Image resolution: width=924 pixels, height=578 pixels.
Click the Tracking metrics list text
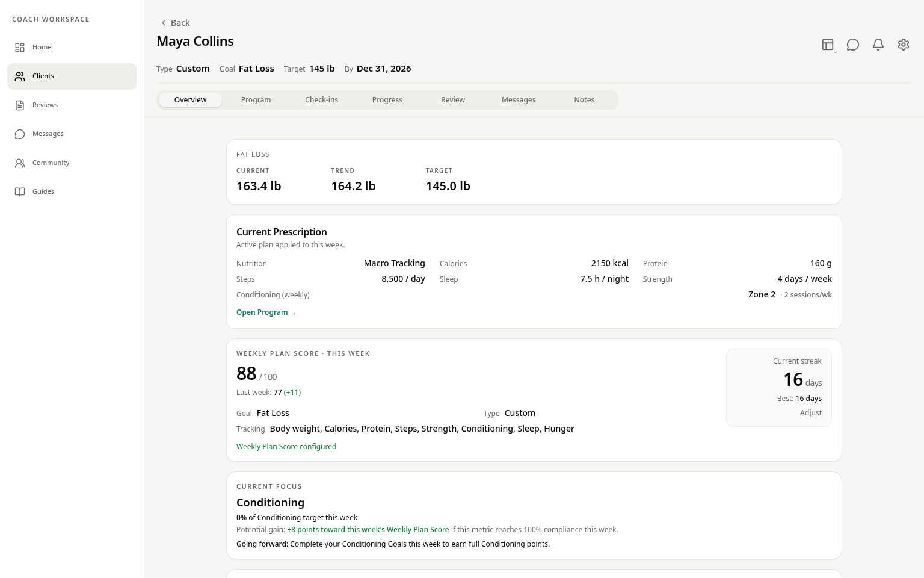tap(422, 429)
